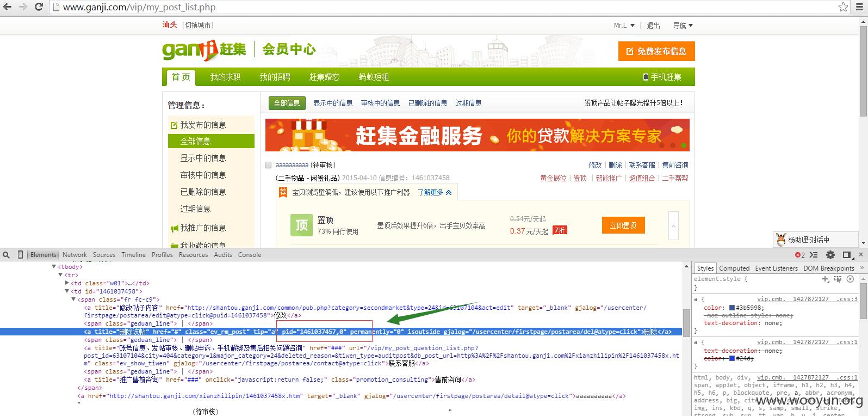Screen dimensions: 868x416
Task: Open 审核中的信息 in sidebar
Action: coord(203,175)
